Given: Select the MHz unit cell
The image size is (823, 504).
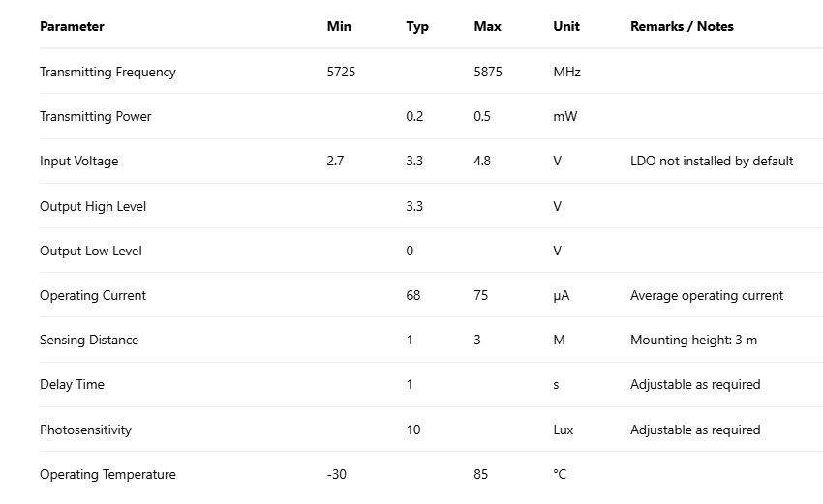Looking at the screenshot, I should [566, 72].
